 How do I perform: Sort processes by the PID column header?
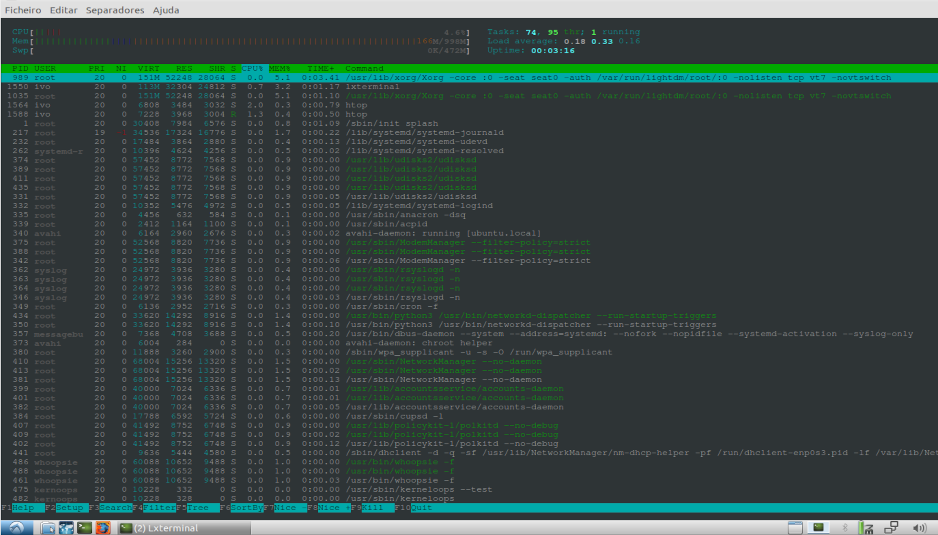tap(20, 69)
